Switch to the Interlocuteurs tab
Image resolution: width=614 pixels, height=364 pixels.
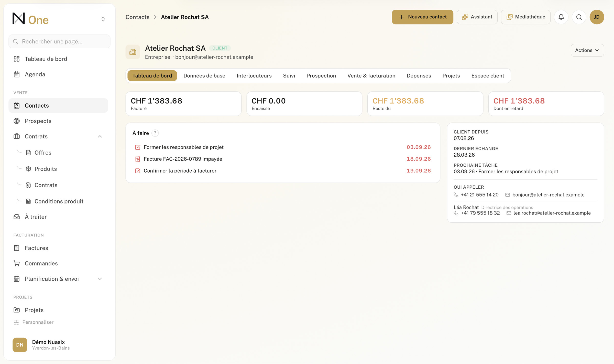coord(254,76)
